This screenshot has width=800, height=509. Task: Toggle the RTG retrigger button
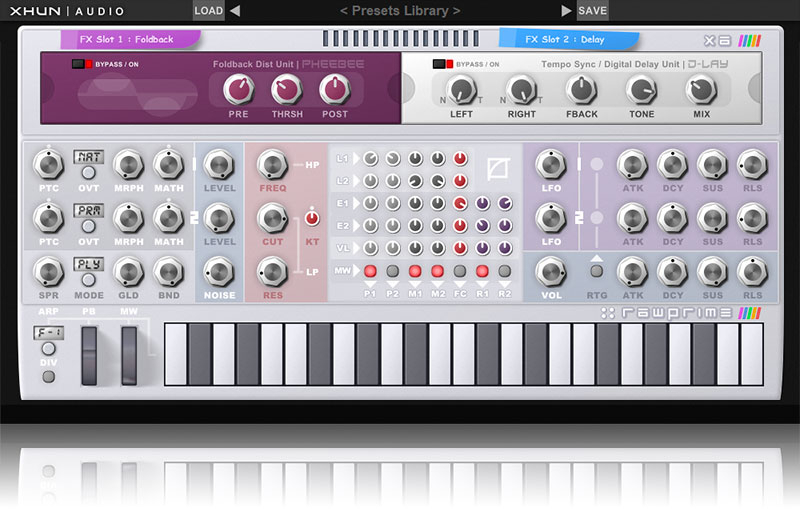point(595,271)
